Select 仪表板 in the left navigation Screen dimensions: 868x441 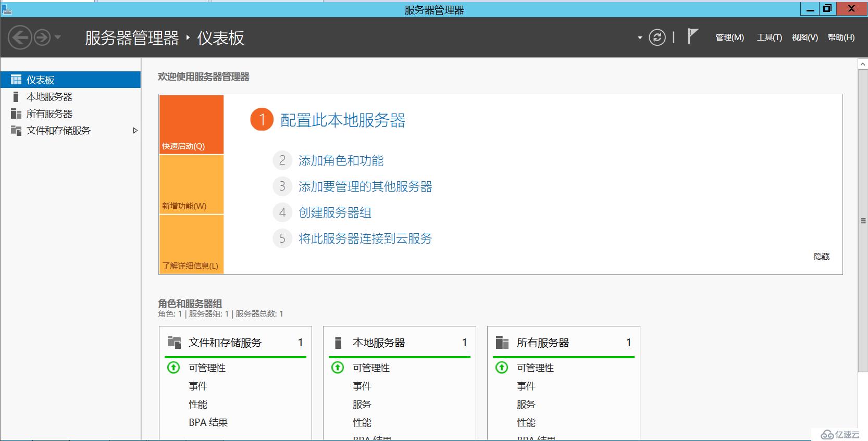tap(70, 80)
